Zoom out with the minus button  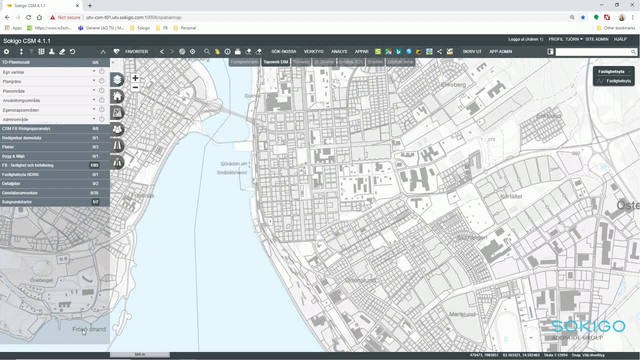[x=135, y=87]
